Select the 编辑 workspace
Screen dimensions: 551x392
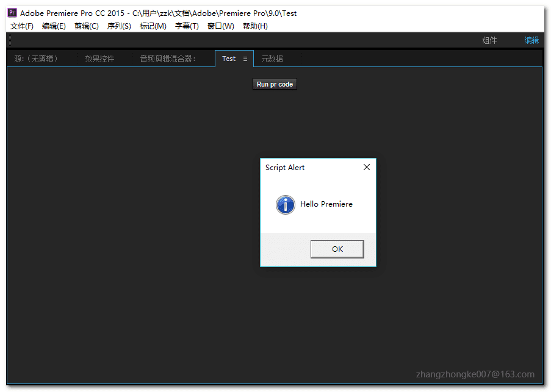(531, 40)
